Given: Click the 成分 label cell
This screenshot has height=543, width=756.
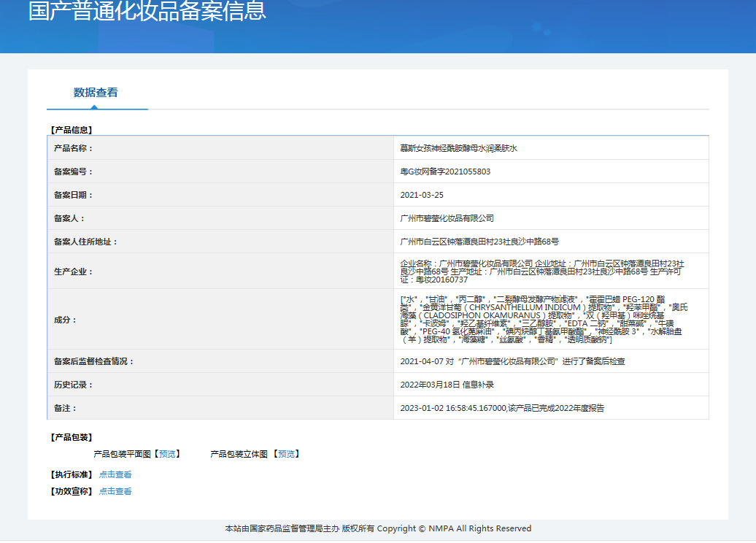Looking at the screenshot, I should pyautogui.click(x=220, y=319).
